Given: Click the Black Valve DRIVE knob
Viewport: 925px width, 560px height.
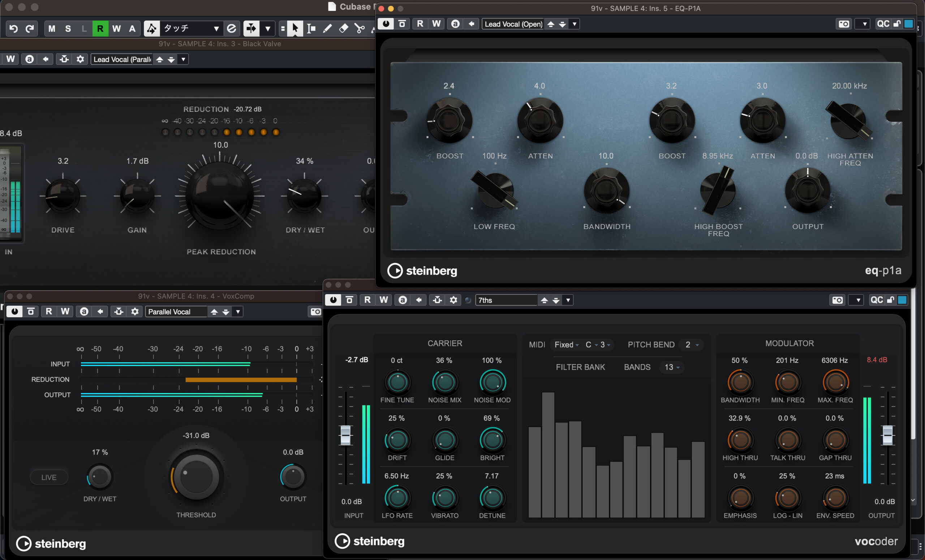Looking at the screenshot, I should (63, 195).
